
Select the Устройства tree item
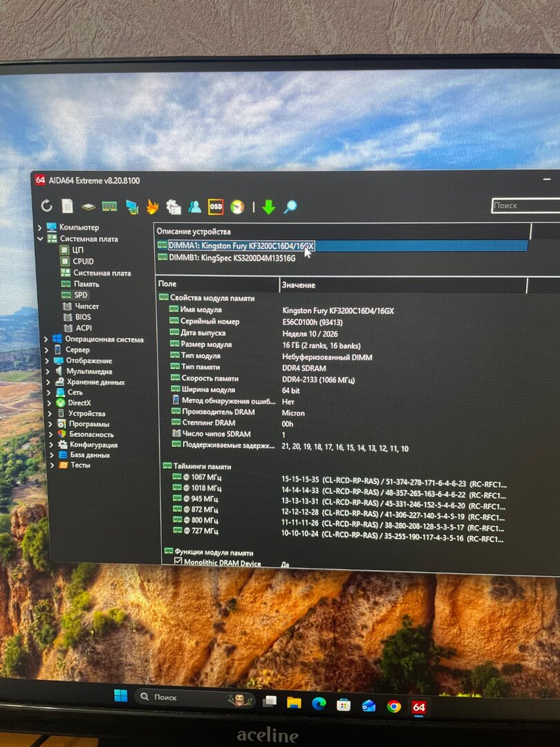click(86, 414)
